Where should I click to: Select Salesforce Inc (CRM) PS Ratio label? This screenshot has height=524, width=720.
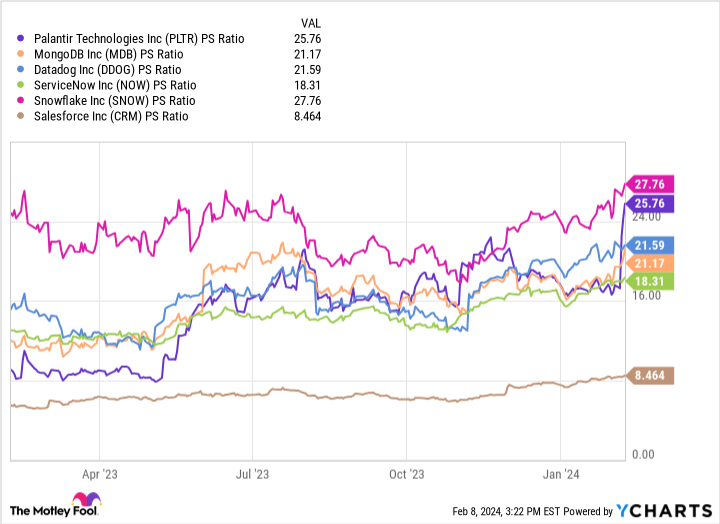point(117,116)
